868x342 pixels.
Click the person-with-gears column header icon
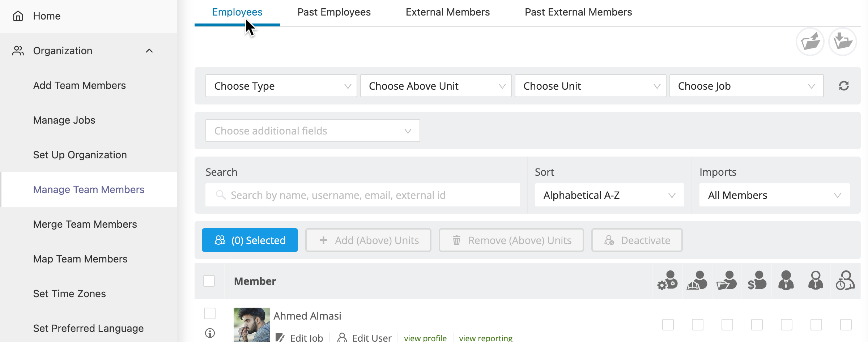point(667,281)
